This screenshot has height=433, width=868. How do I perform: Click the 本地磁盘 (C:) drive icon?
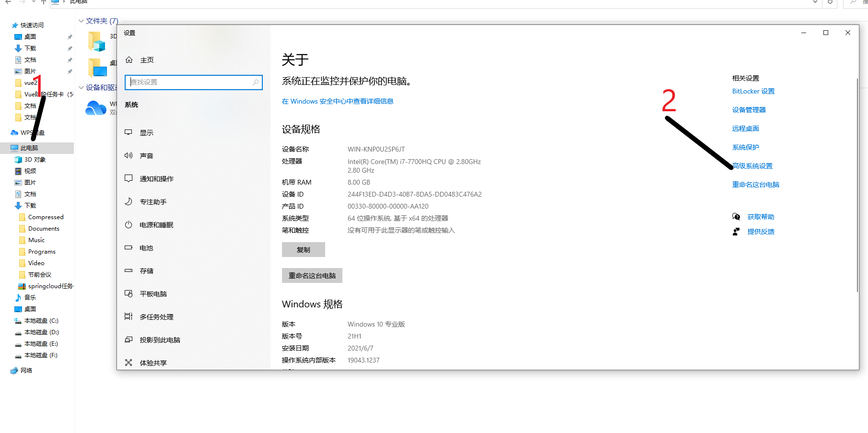pos(18,321)
